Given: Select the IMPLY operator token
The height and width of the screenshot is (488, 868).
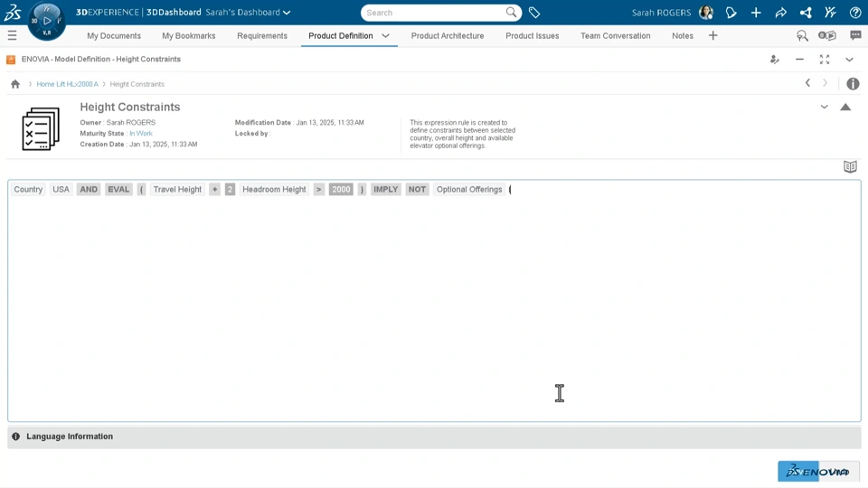Looking at the screenshot, I should [x=386, y=189].
